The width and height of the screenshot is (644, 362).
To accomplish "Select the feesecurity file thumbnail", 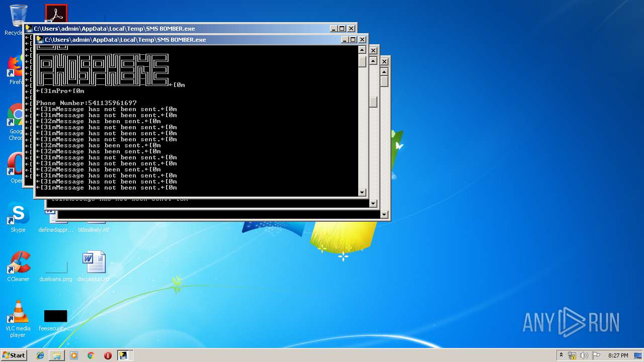I will 55,320.
